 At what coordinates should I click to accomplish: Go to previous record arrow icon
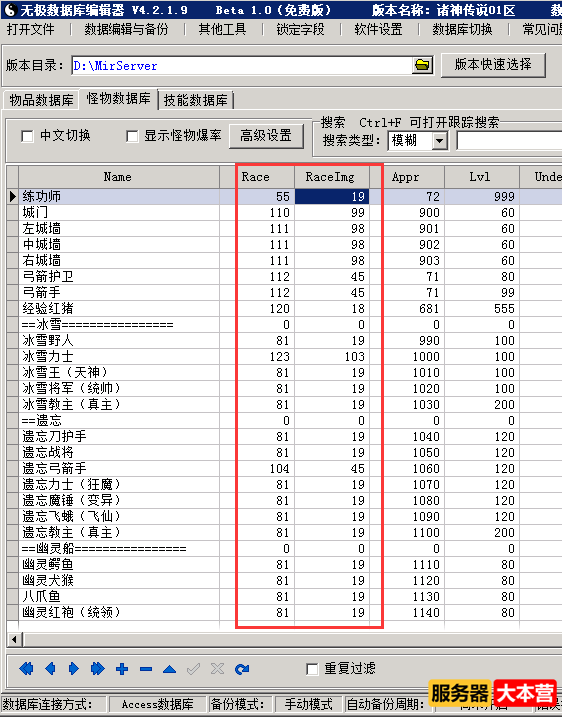[x=50, y=669]
